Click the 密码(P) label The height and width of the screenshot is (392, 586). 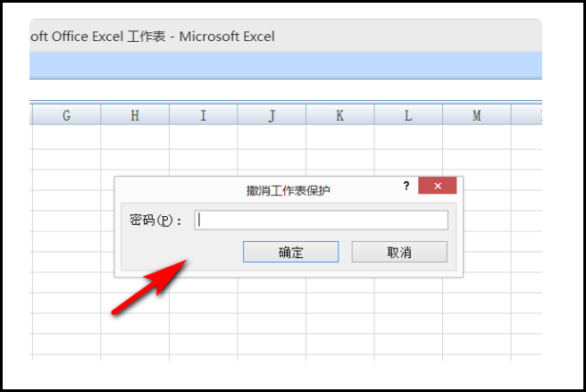click(x=155, y=220)
